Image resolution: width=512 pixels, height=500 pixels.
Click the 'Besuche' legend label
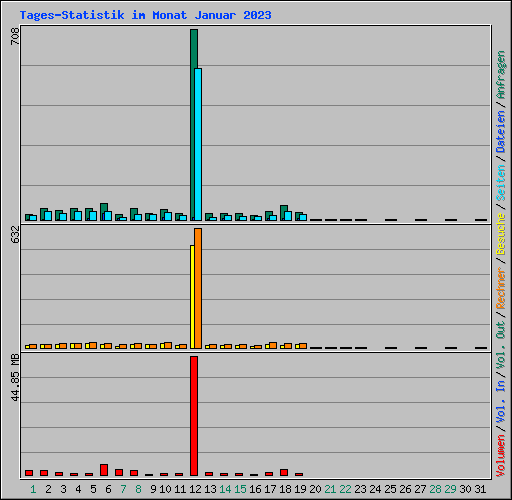(x=500, y=234)
